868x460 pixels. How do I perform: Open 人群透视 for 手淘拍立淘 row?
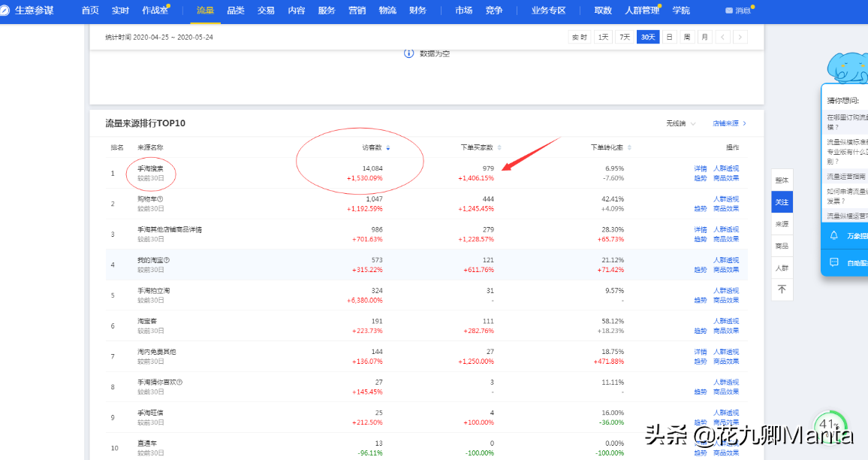click(726, 290)
